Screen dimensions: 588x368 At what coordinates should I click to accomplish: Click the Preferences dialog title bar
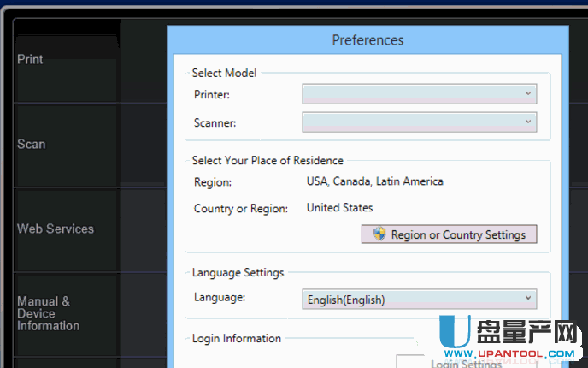coord(367,40)
